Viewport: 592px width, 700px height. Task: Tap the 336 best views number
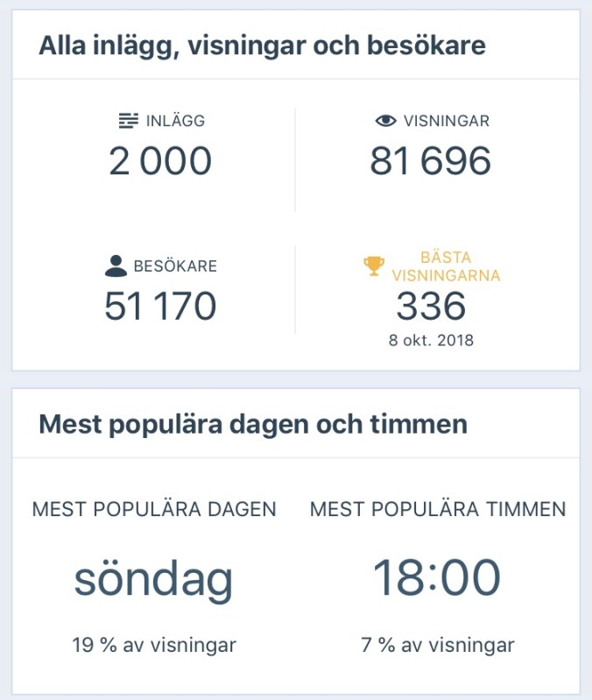[x=431, y=307]
